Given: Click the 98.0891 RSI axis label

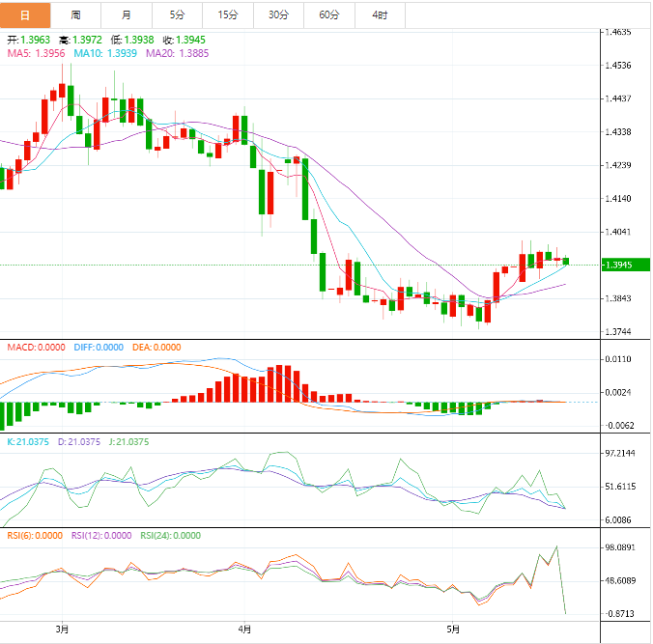Looking at the screenshot, I should [x=620, y=547].
